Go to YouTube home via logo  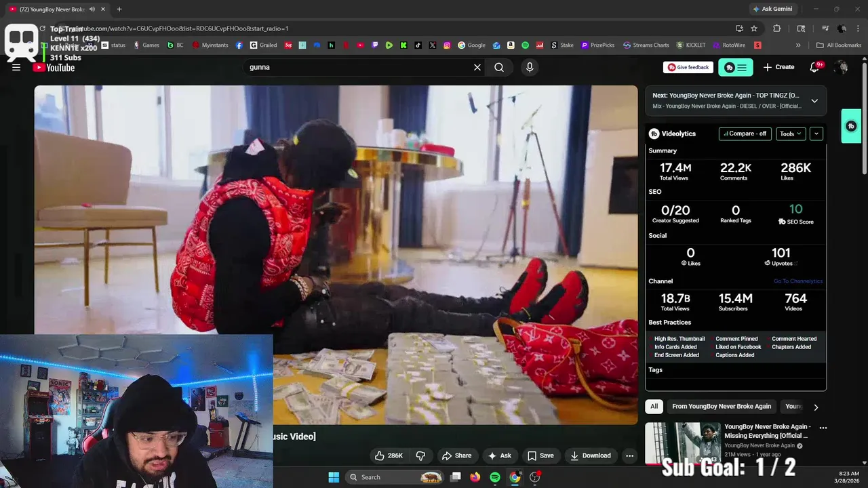click(x=54, y=67)
